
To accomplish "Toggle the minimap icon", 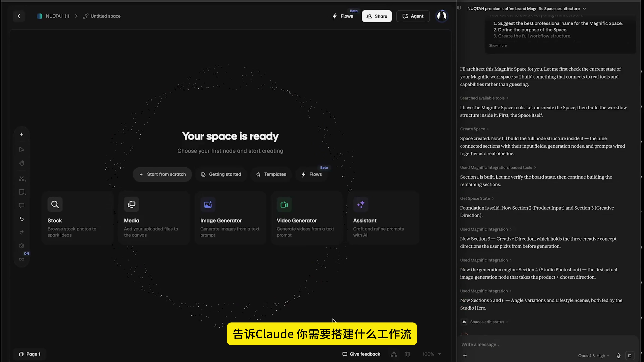I will click(407, 354).
